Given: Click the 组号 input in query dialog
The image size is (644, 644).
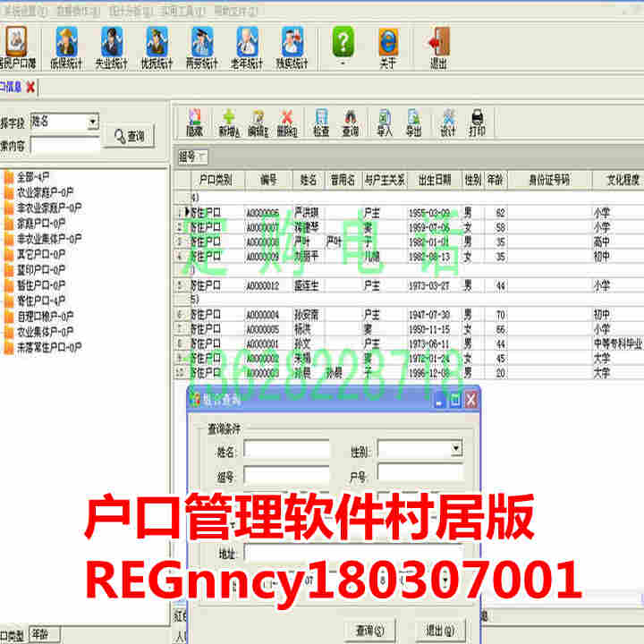Looking at the screenshot, I should (x=287, y=476).
